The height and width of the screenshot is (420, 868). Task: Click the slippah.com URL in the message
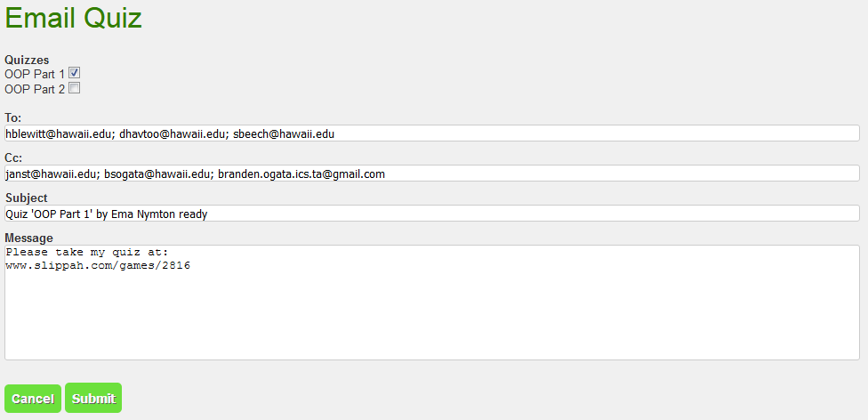point(98,265)
